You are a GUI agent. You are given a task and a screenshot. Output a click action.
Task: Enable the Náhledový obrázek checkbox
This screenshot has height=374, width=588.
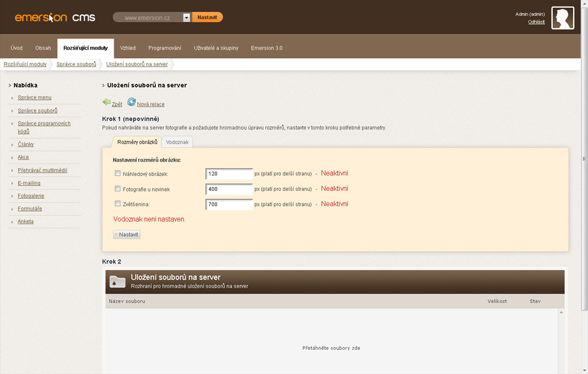[118, 173]
